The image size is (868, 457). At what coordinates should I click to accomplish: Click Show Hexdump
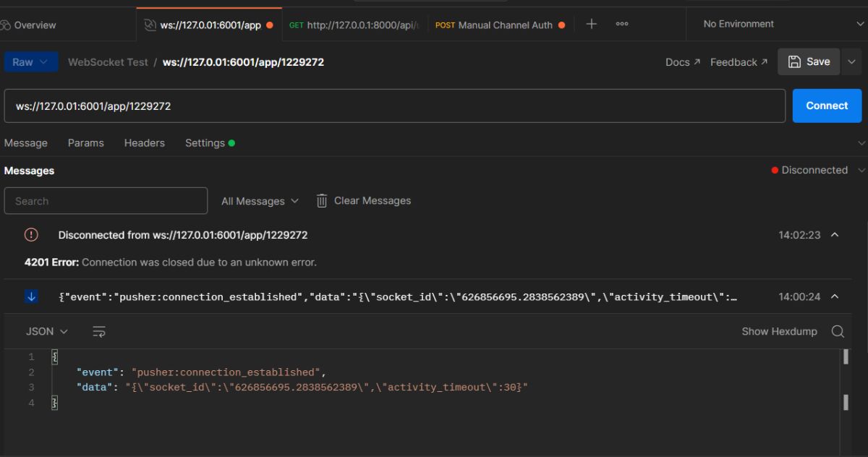coord(779,331)
